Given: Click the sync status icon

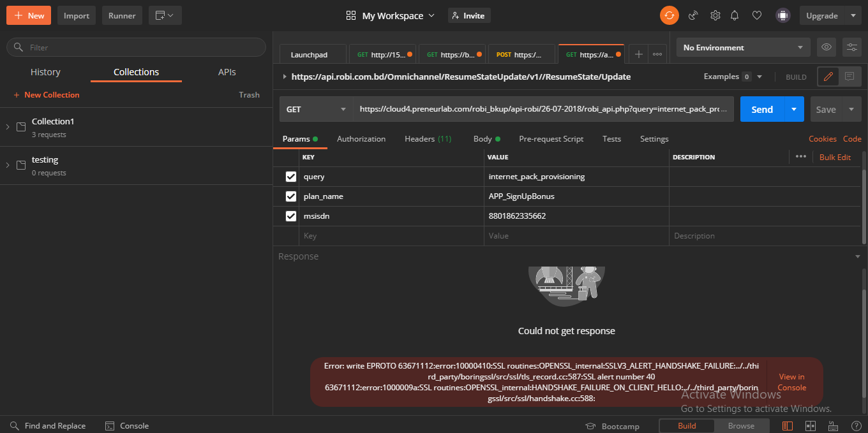Looking at the screenshot, I should pyautogui.click(x=669, y=15).
